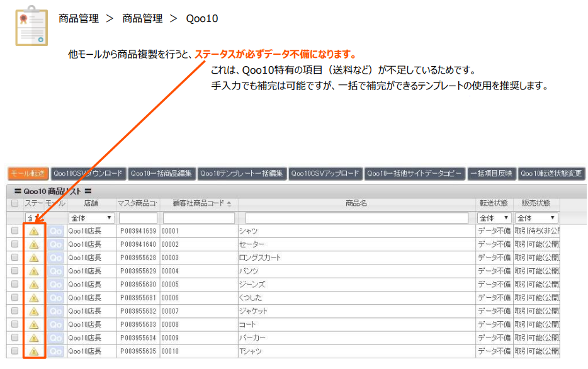
Task: Click Qoo10テンプレート一括編集 button
Action: (x=242, y=174)
